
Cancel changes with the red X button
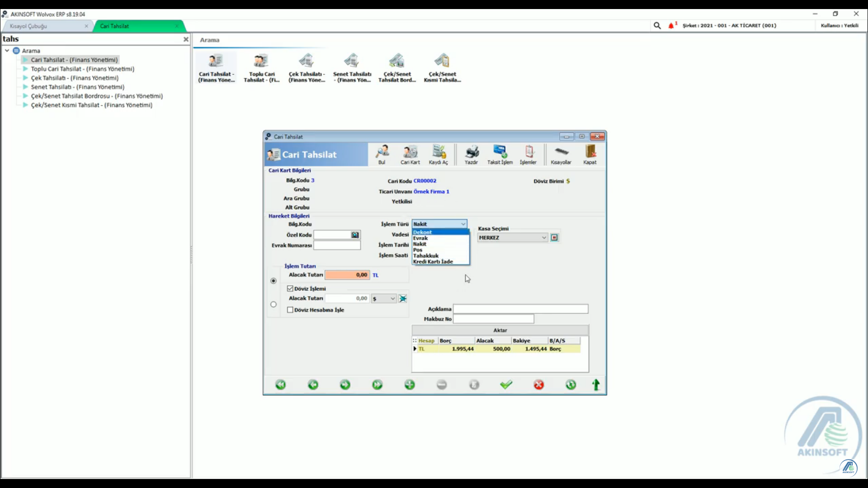[539, 385]
